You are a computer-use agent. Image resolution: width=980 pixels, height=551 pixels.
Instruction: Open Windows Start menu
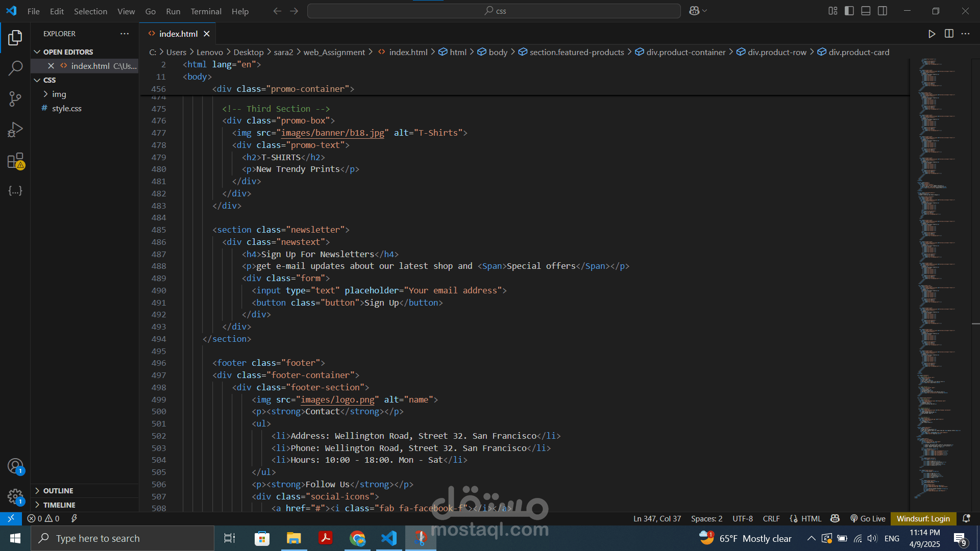15,538
